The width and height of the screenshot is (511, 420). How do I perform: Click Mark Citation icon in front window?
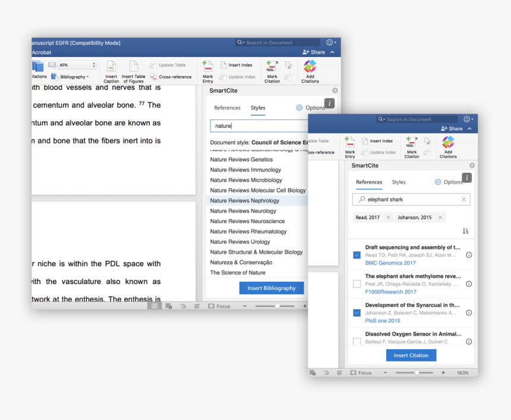tap(412, 142)
